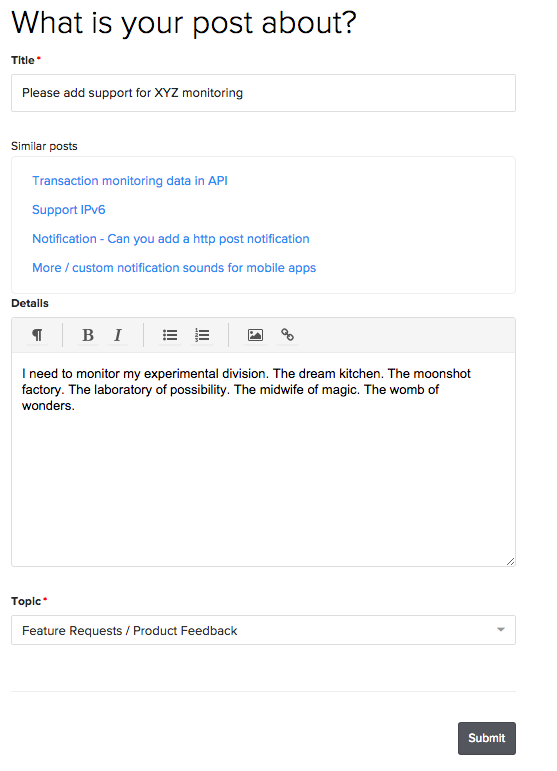The width and height of the screenshot is (557, 771).
Task: Open the http post notification link
Action: click(x=171, y=239)
